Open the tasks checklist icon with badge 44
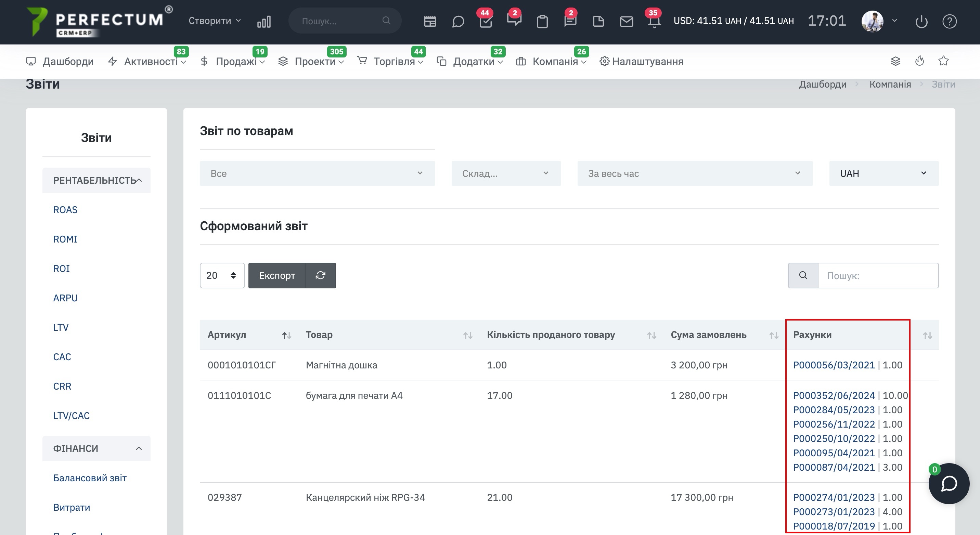Viewport: 980px width, 535px height. (486, 22)
